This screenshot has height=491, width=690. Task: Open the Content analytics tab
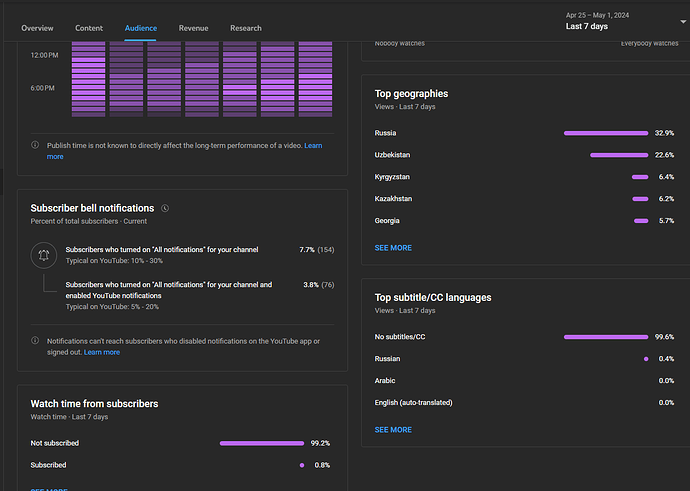point(89,29)
